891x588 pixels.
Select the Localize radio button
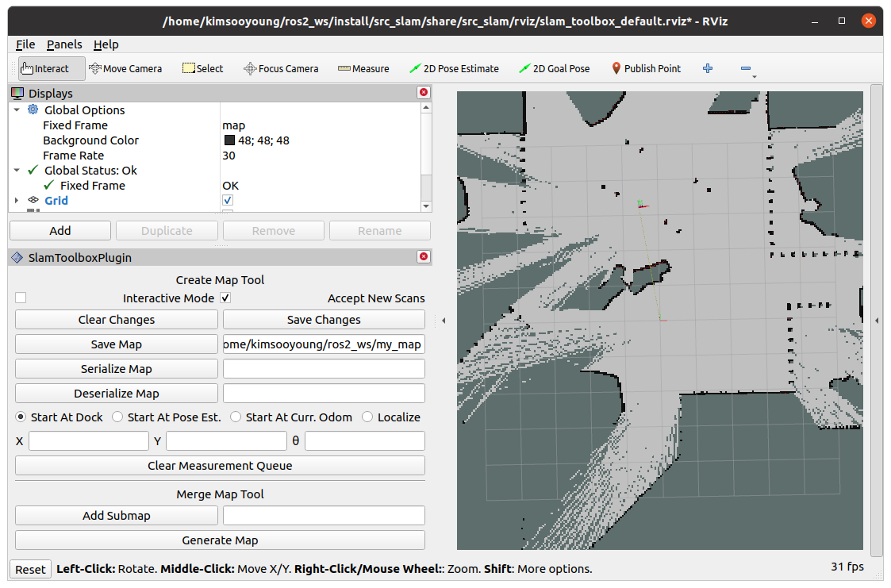[367, 417]
